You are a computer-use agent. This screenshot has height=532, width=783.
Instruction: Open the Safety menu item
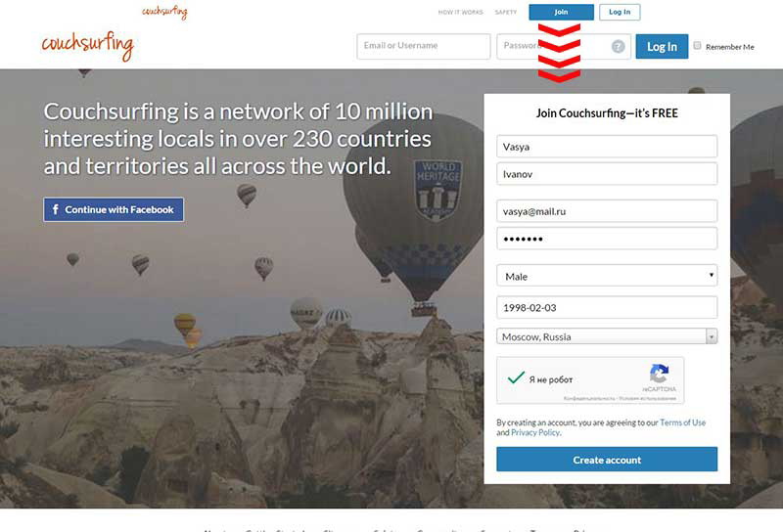coord(506,12)
